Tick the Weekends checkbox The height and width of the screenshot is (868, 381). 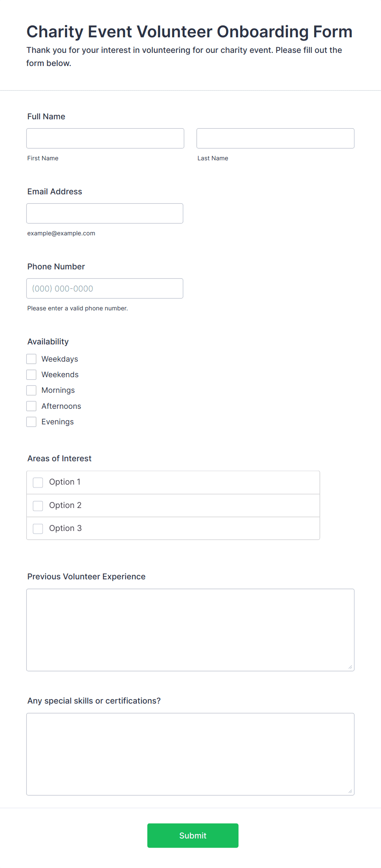click(x=32, y=374)
